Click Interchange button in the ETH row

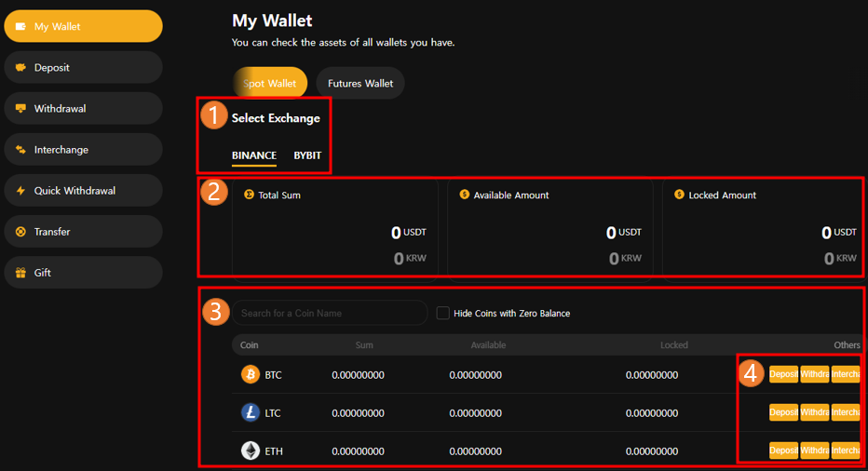pyautogui.click(x=846, y=451)
